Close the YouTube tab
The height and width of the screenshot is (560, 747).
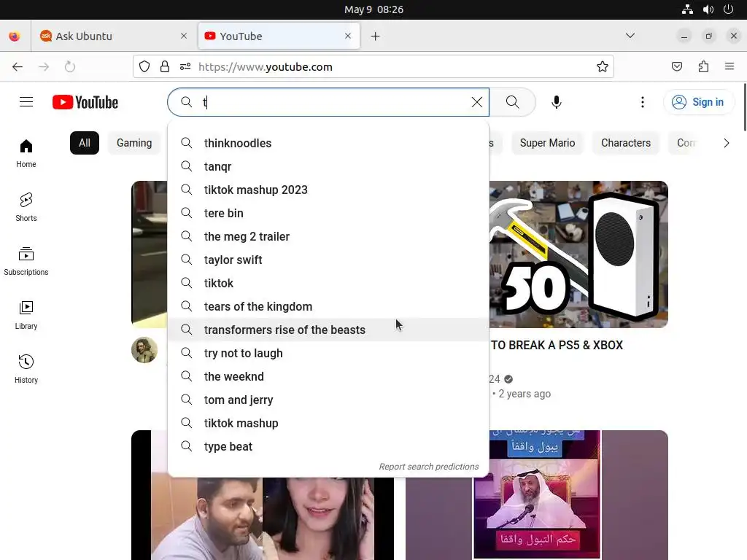[x=348, y=36]
